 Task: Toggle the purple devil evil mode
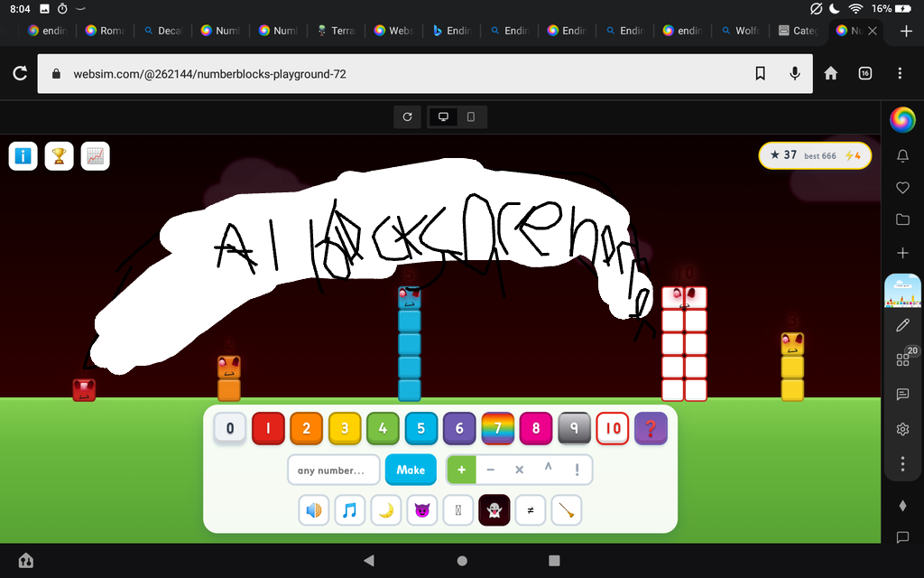point(422,510)
